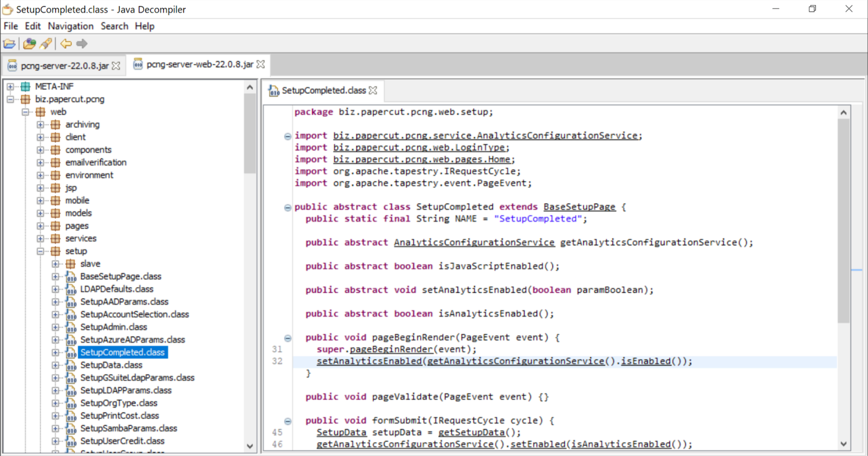Open the File menu
Screen dimensions: 868x456
pyautogui.click(x=11, y=26)
